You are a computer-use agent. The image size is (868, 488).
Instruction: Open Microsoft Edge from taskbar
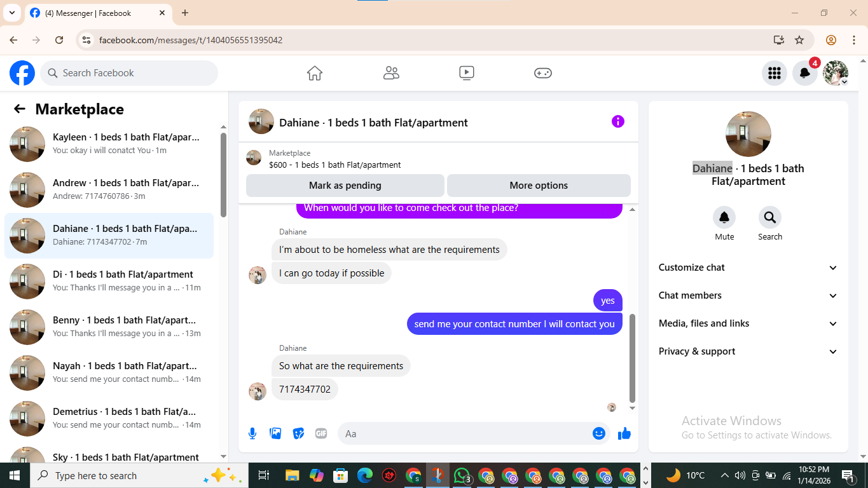364,475
